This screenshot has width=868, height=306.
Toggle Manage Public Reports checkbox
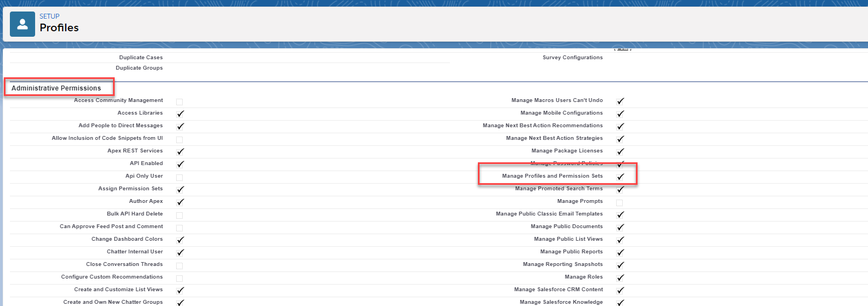point(620,252)
